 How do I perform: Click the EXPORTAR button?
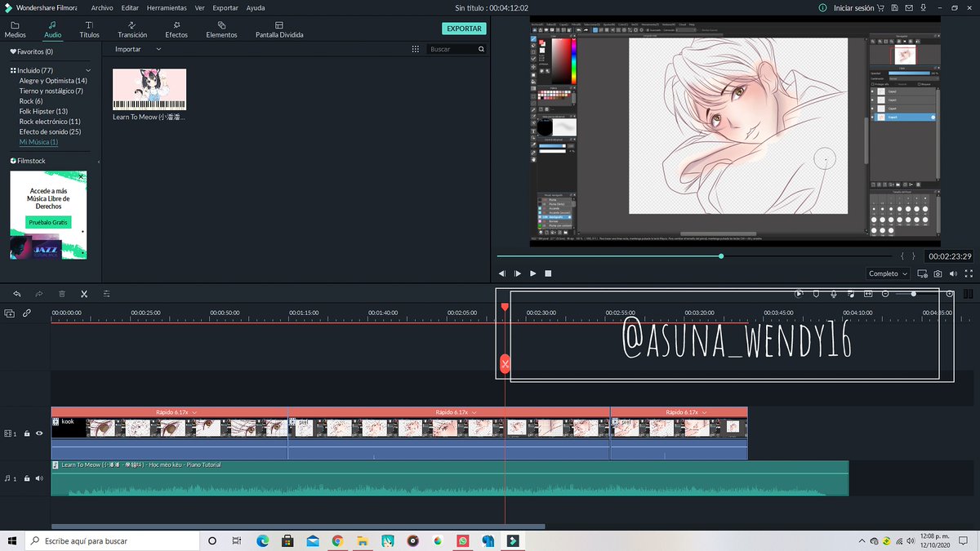[x=465, y=29]
